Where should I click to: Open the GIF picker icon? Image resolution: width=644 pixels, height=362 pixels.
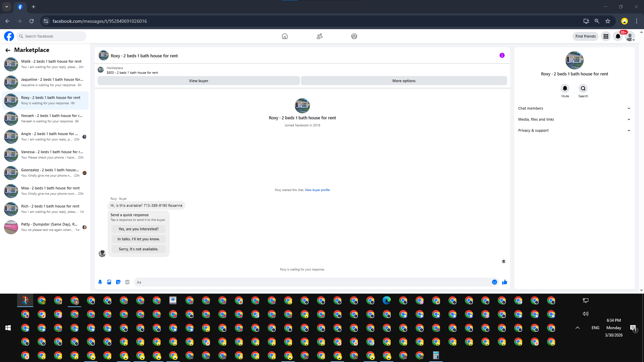coord(127,282)
